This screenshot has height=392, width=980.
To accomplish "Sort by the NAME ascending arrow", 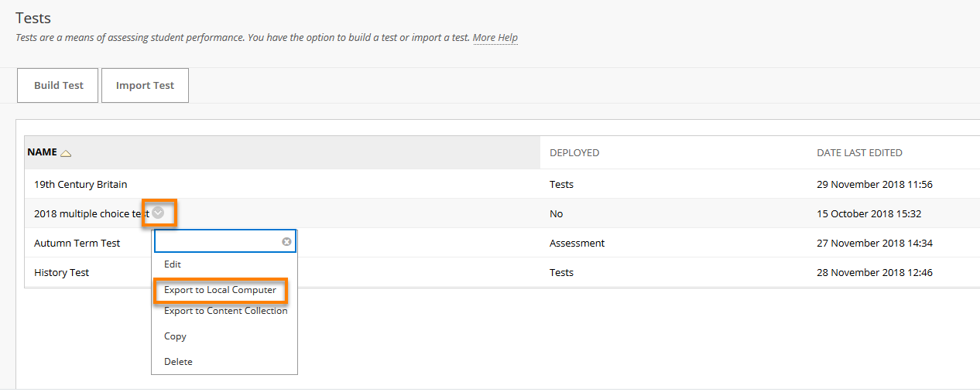I will click(x=66, y=153).
